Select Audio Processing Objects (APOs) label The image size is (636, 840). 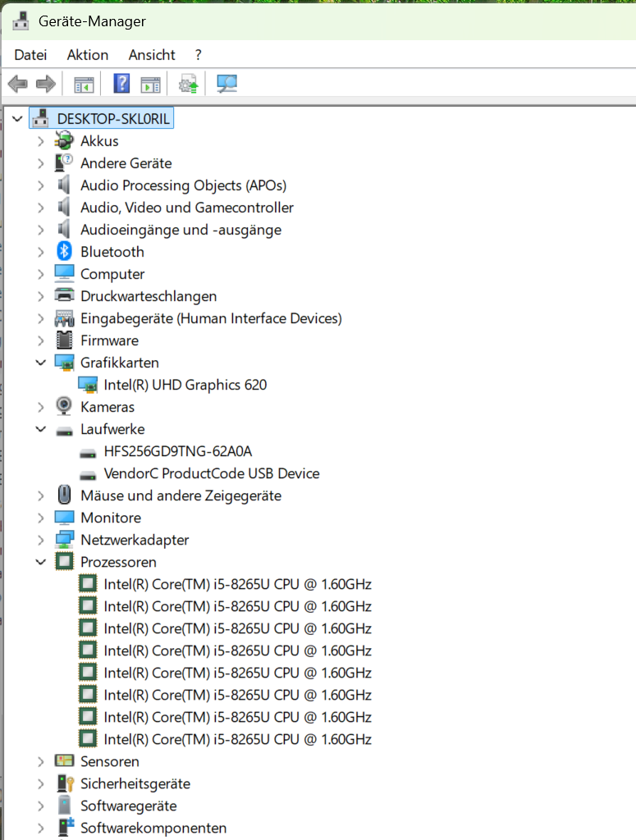point(183,185)
